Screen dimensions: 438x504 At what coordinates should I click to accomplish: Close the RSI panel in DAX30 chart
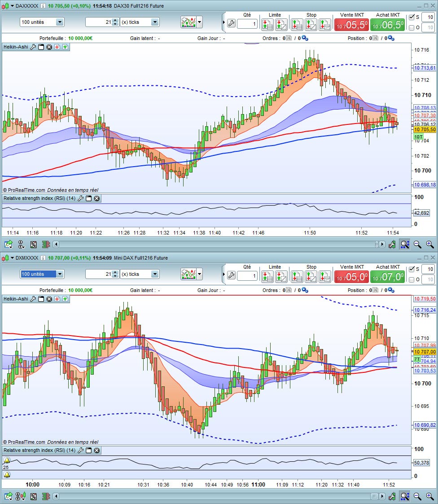pyautogui.click(x=96, y=199)
